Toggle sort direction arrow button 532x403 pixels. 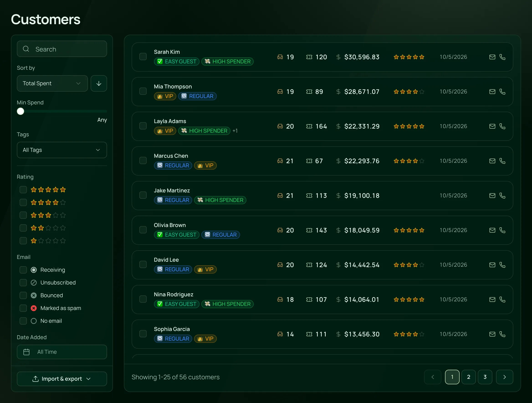99,83
